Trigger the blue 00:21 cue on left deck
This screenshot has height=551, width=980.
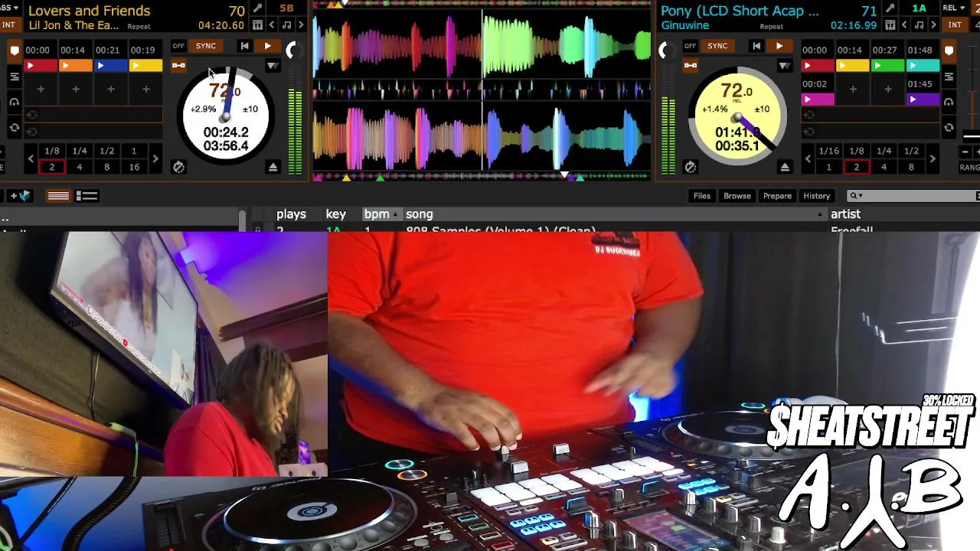click(x=110, y=66)
